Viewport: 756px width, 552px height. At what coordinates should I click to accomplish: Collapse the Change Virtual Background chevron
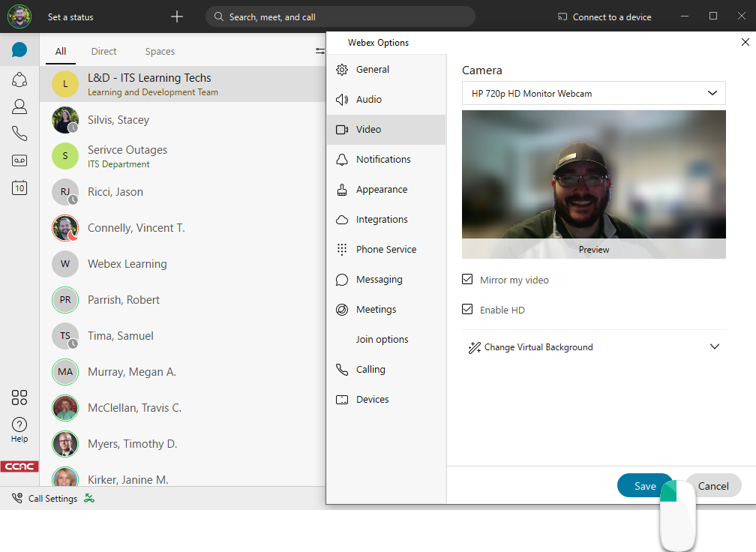click(714, 346)
